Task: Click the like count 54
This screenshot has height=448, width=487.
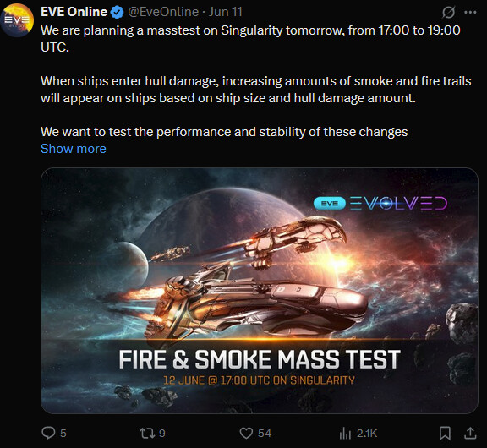Action: tap(265, 433)
